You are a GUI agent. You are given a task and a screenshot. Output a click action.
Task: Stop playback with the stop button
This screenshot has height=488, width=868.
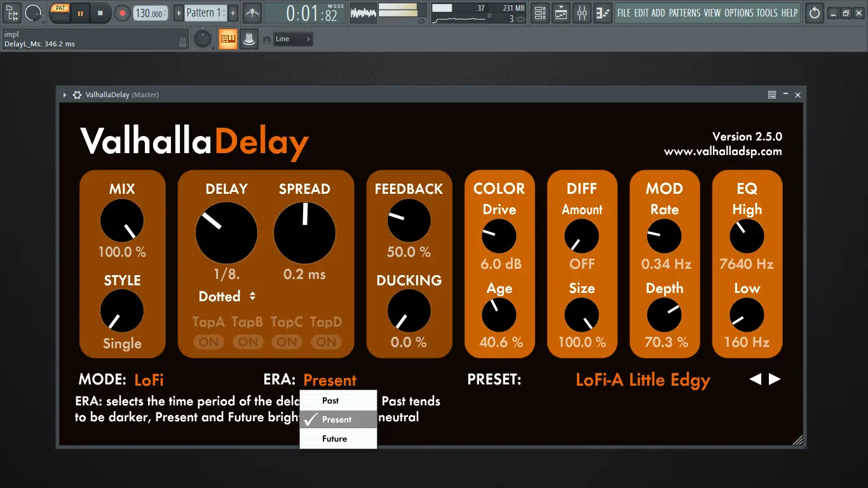point(100,13)
